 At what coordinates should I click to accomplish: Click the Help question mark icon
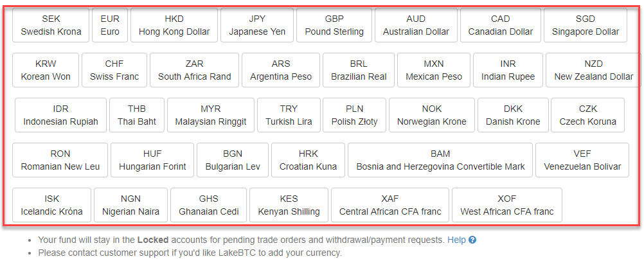tap(472, 240)
